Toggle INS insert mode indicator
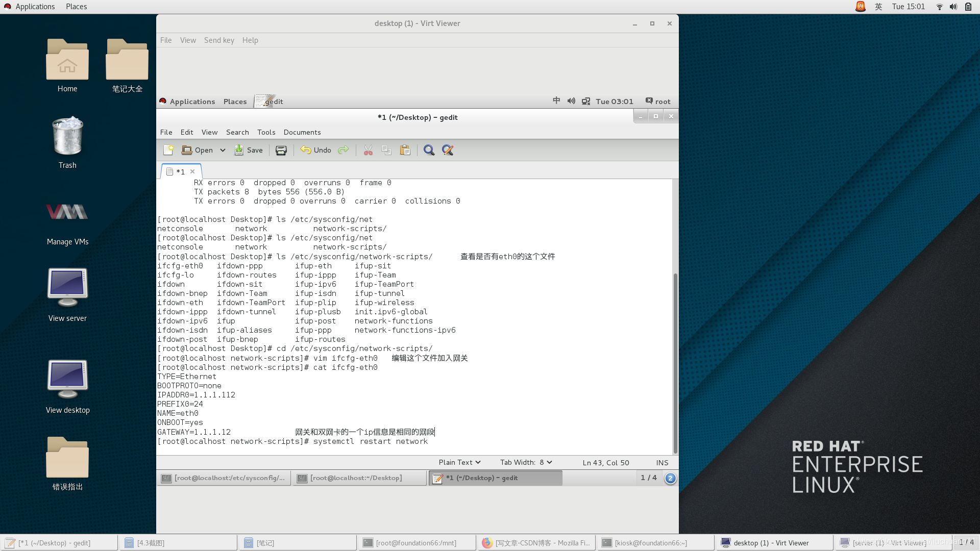This screenshot has height=551, width=980. [x=662, y=463]
